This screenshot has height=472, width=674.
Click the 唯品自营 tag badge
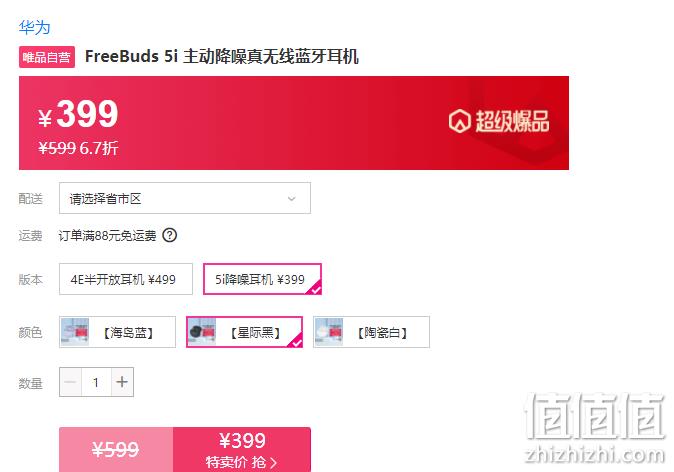(x=47, y=57)
